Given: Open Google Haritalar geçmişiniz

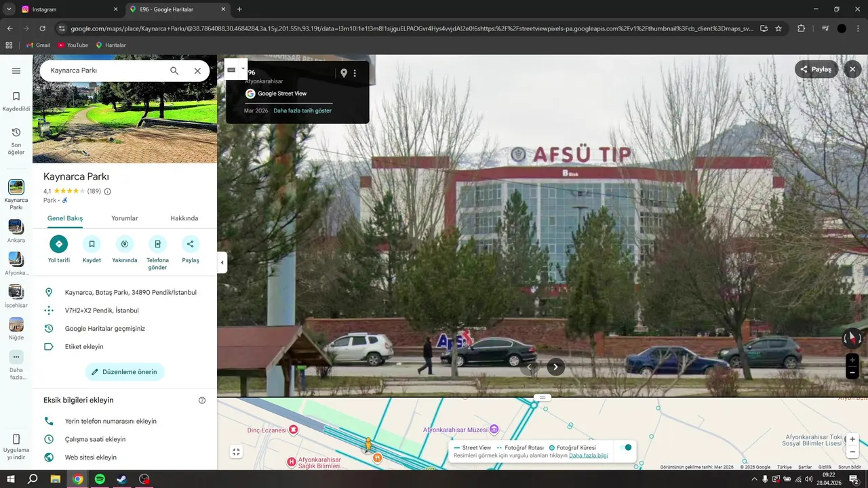Looking at the screenshot, I should [125, 328].
